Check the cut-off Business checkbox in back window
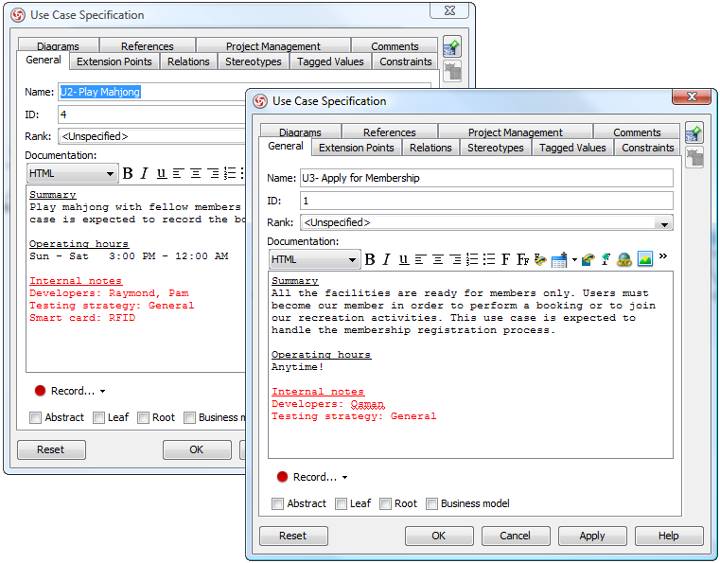 [189, 418]
